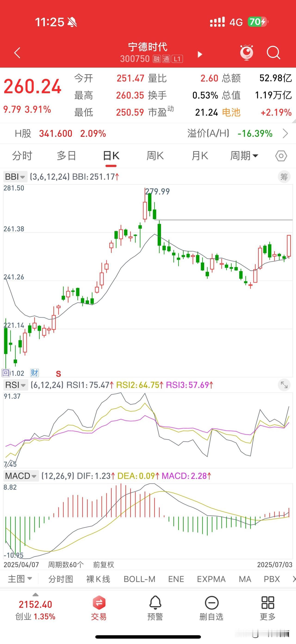
Task: Open the search magnifier icon
Action: coord(273,53)
